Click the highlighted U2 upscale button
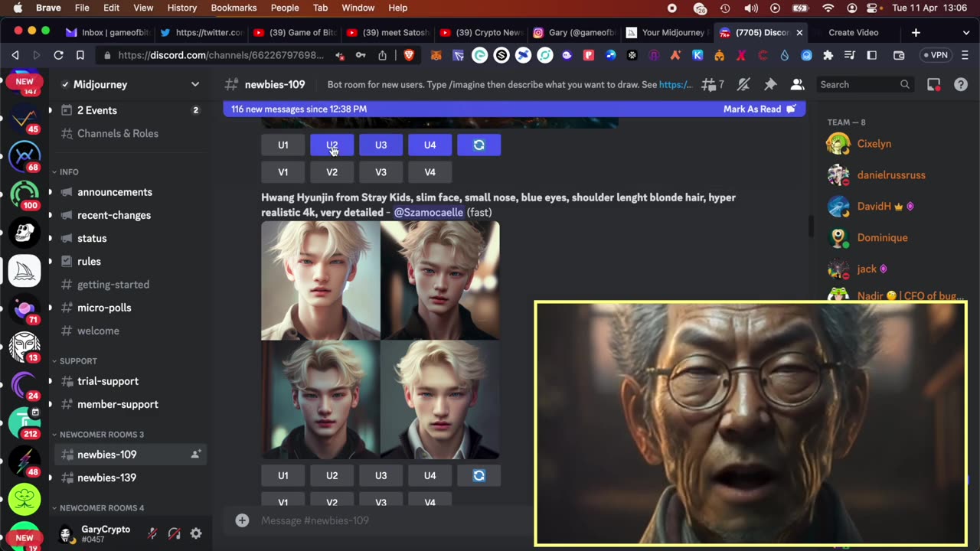This screenshot has width=980, height=551. 332,145
